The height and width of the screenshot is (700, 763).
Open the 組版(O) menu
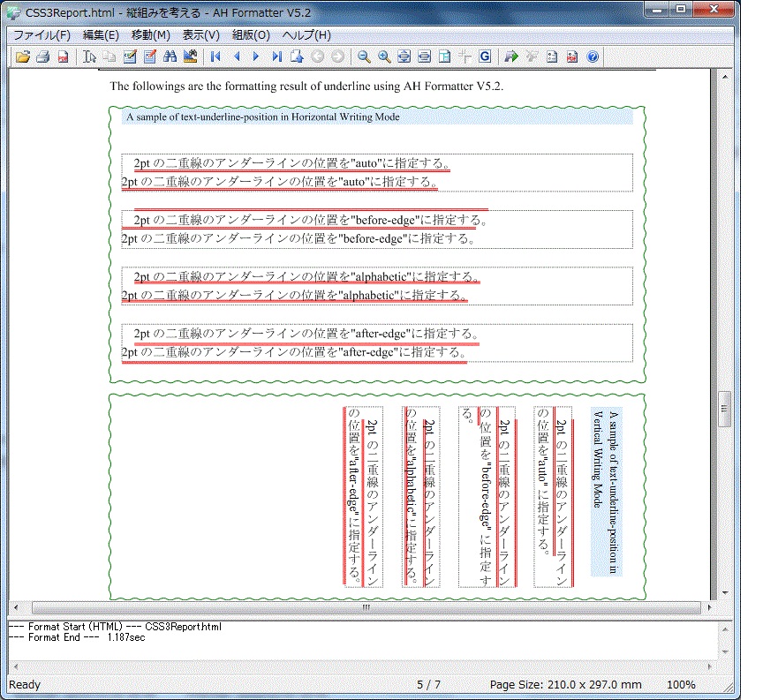(251, 35)
